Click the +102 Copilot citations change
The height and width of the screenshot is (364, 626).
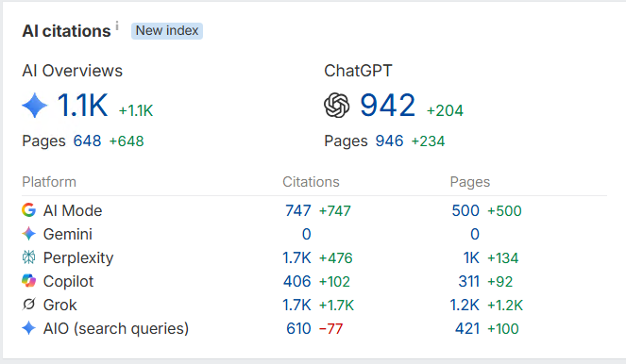point(334,282)
